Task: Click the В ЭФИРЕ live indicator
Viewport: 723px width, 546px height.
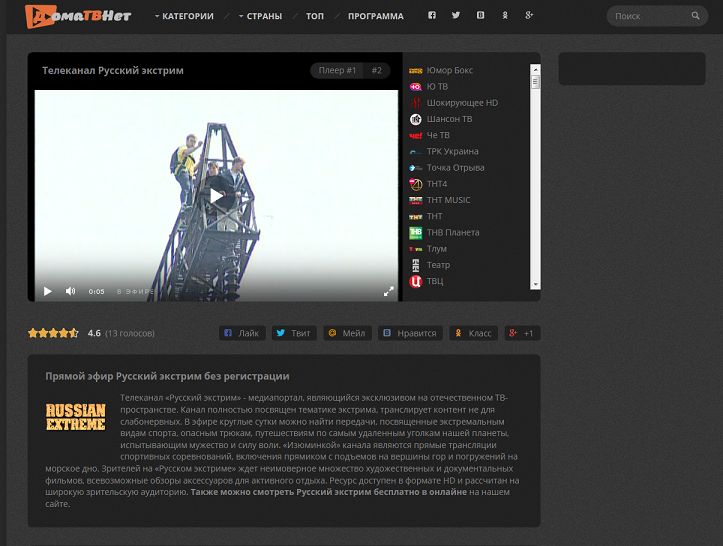Action: pos(135,291)
